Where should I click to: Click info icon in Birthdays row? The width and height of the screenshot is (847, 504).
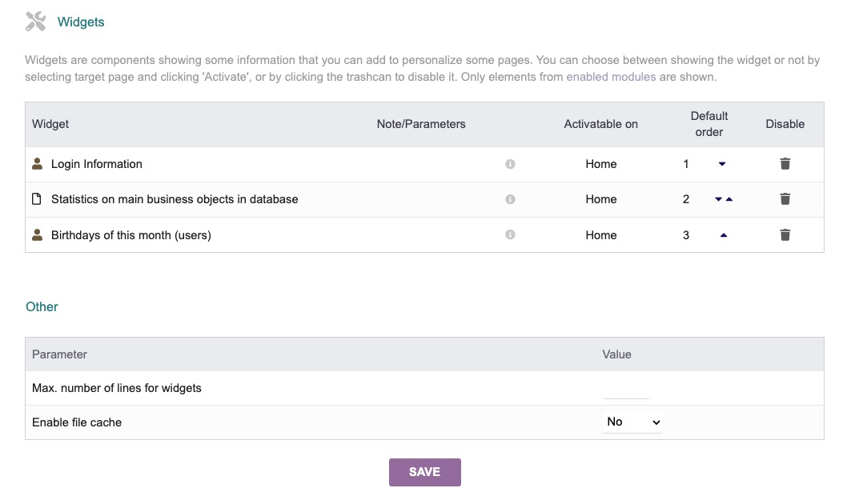point(510,234)
